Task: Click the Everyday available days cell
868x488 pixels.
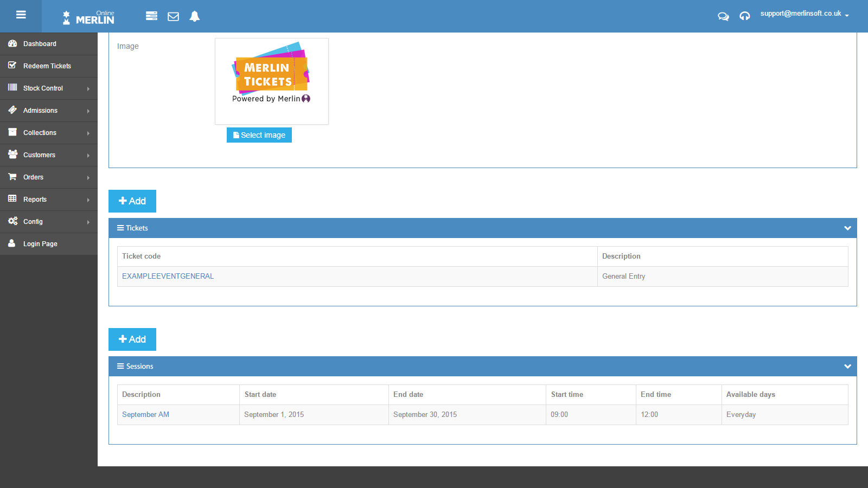Action: pyautogui.click(x=785, y=414)
